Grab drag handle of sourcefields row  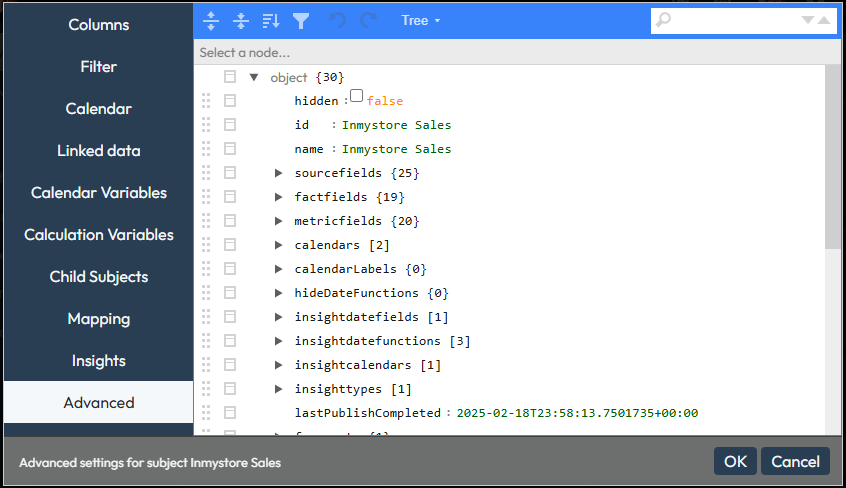(206, 173)
